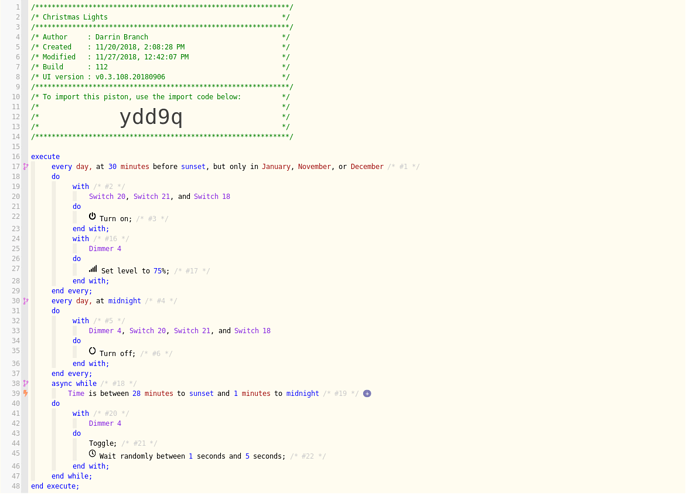Click the power-off icon beside Turn off
The width and height of the screenshot is (690, 495).
coord(92,351)
